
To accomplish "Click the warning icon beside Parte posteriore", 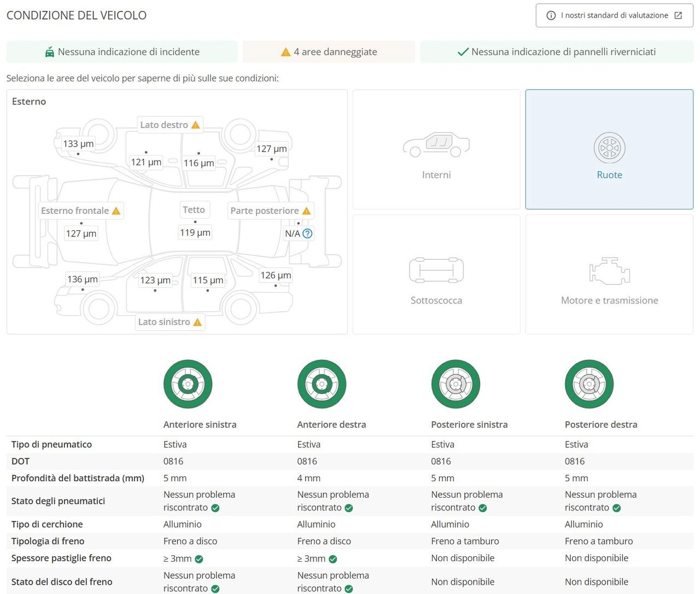I will (x=306, y=211).
